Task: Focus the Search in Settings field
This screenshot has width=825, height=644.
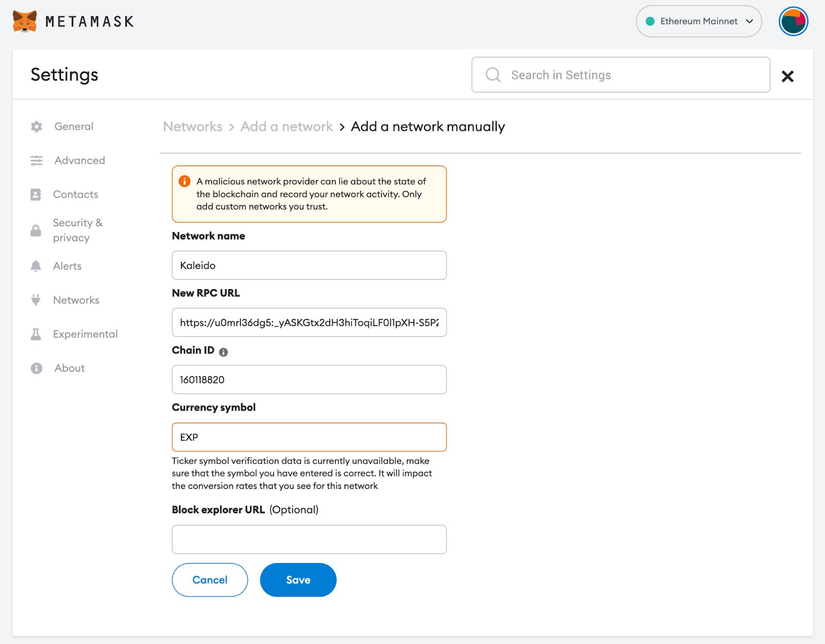Action: pos(621,75)
